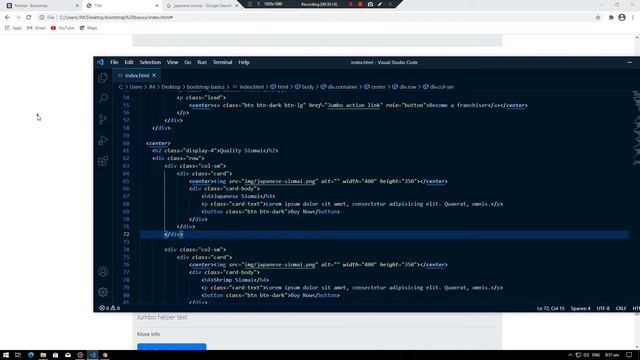Close the Title Chrome tab

click(x=157, y=6)
